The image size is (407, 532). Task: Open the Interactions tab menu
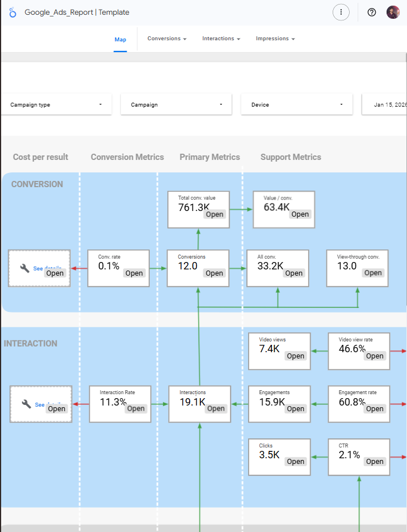(x=221, y=39)
